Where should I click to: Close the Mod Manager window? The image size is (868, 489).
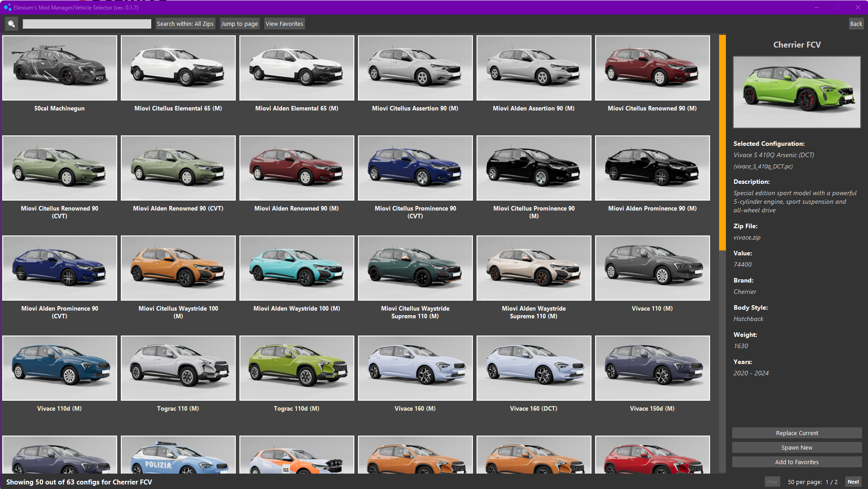(858, 7)
